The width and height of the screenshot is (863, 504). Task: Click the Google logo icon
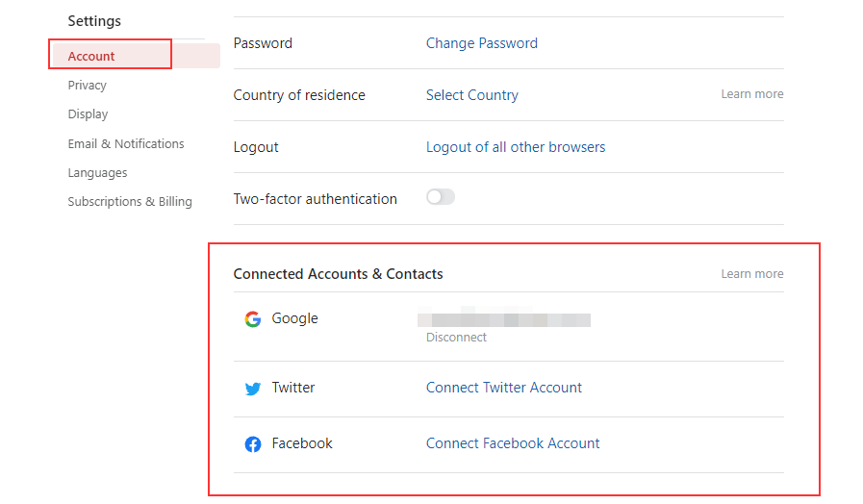pyautogui.click(x=253, y=319)
